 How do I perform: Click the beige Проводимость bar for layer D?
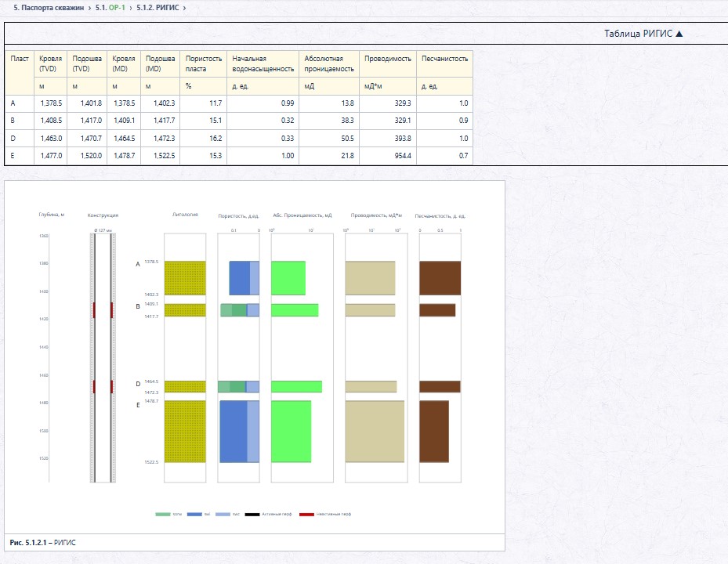click(371, 387)
